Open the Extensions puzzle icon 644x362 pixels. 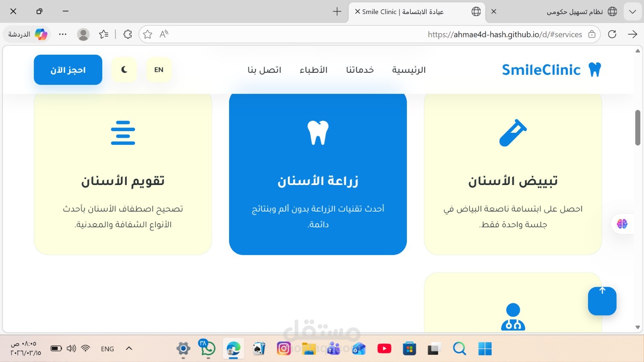[128, 34]
